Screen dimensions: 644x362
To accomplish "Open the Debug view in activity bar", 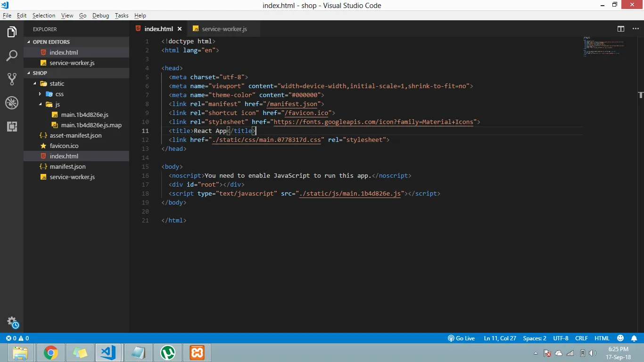I will click(12, 102).
